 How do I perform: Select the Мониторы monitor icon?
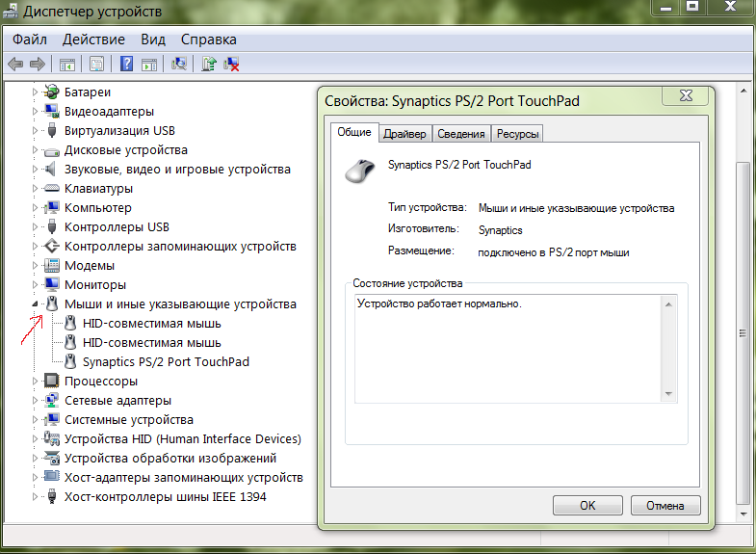(x=52, y=284)
